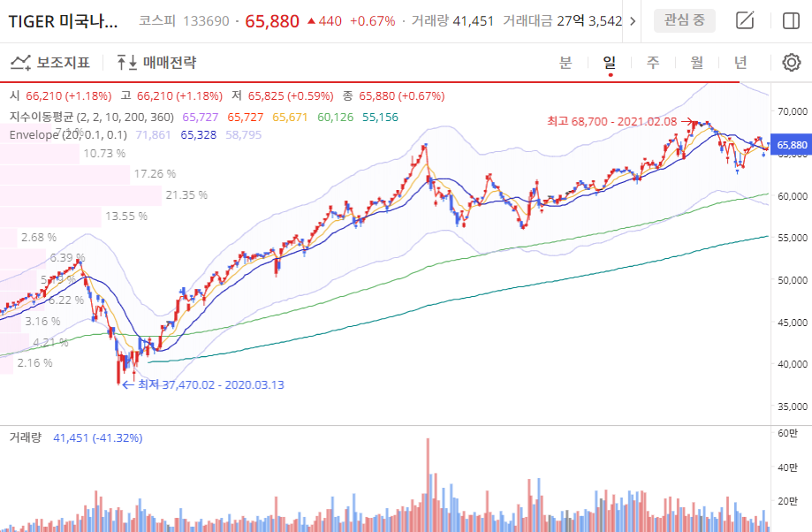Click the 지수이동평균 indicator label

91,117
